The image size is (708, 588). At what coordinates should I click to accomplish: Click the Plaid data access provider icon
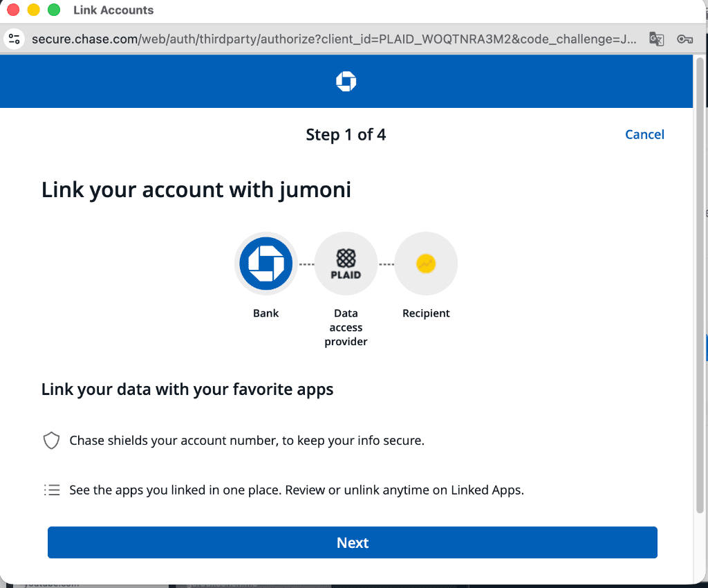click(346, 264)
